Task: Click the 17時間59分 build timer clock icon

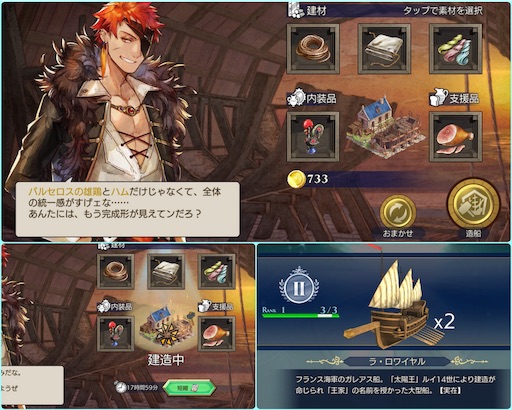Action: click(x=120, y=387)
